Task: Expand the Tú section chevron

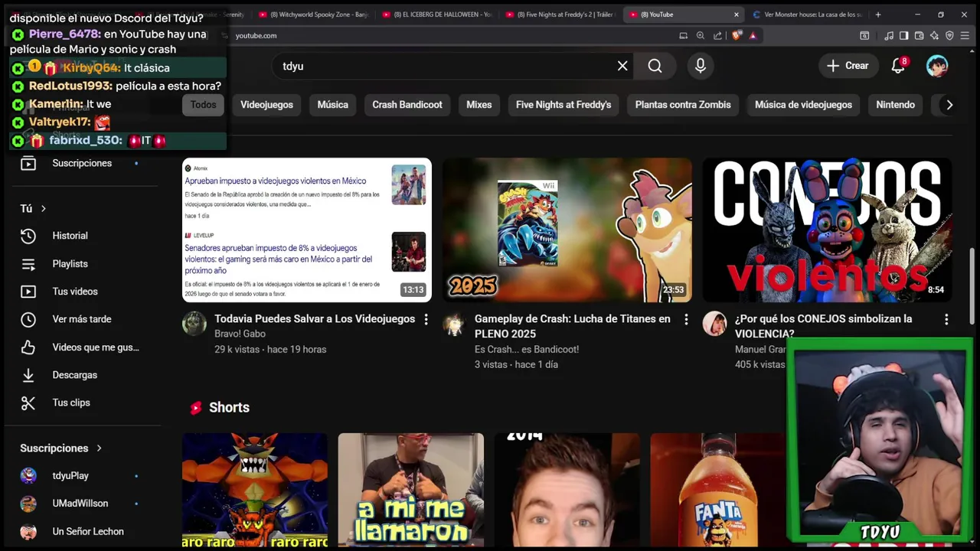Action: pos(43,208)
